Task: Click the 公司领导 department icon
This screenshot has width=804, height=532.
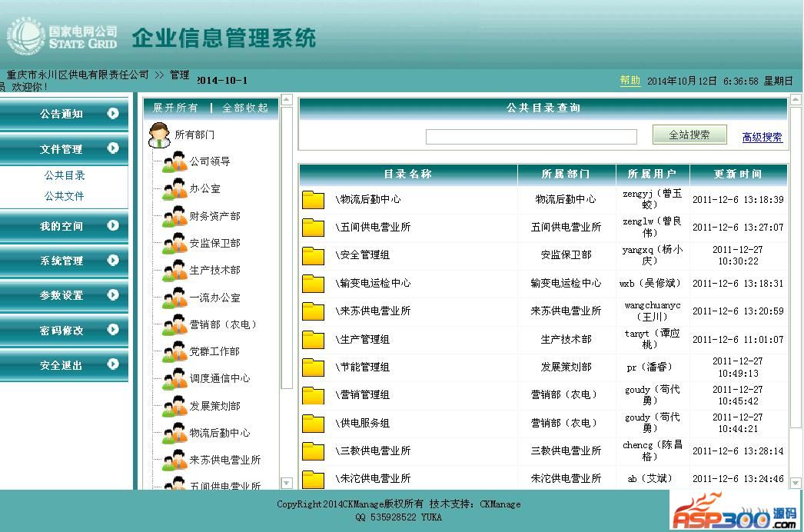Action: [x=174, y=161]
